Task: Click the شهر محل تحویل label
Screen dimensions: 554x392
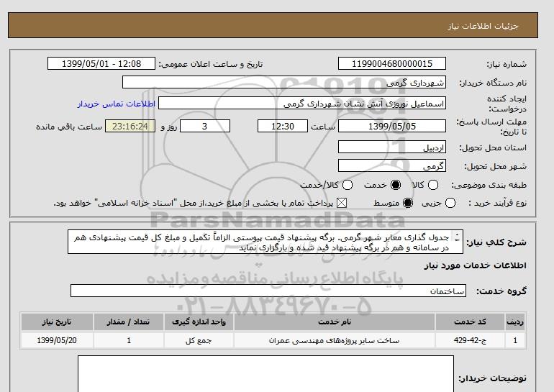Action: coord(495,166)
